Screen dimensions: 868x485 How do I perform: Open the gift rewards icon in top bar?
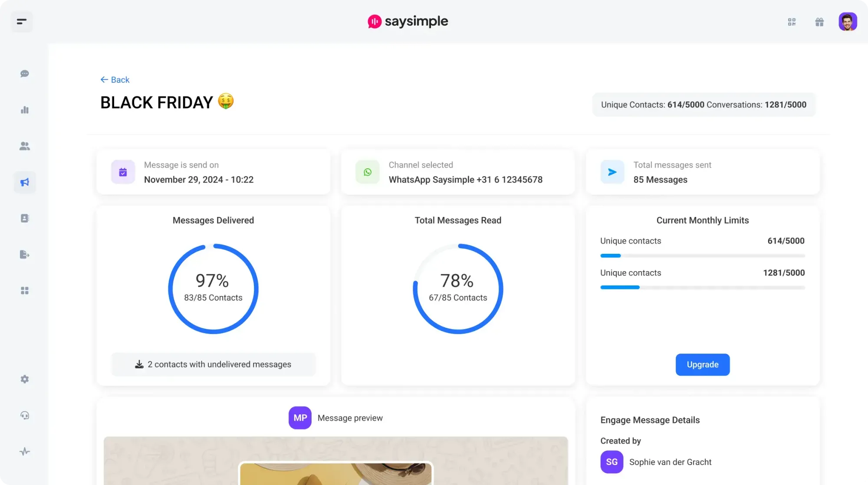point(820,22)
